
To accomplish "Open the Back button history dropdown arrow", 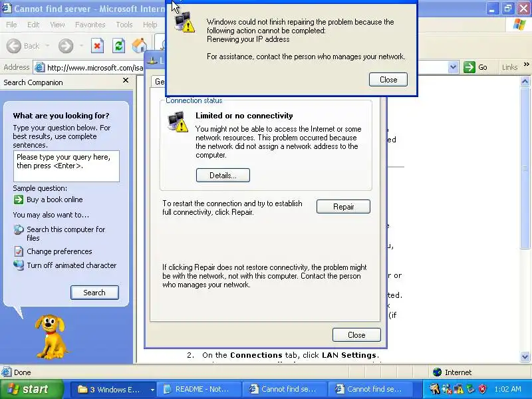I will click(47, 46).
